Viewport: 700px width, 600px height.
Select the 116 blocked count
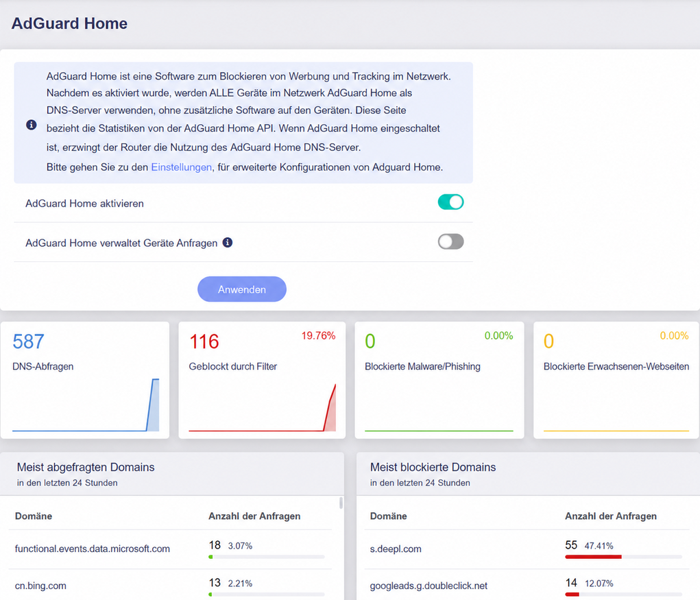click(204, 341)
